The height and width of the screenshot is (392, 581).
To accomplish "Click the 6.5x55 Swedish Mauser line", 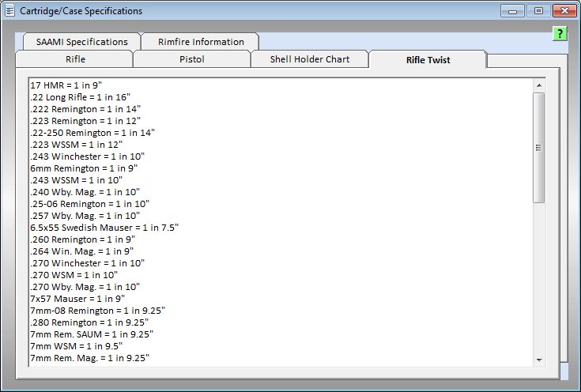I will coord(104,227).
